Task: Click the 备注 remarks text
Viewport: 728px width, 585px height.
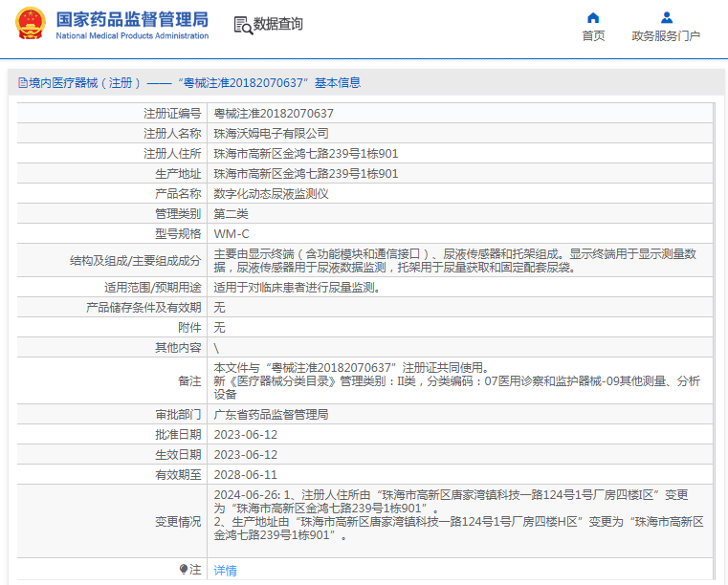Action: click(x=457, y=380)
